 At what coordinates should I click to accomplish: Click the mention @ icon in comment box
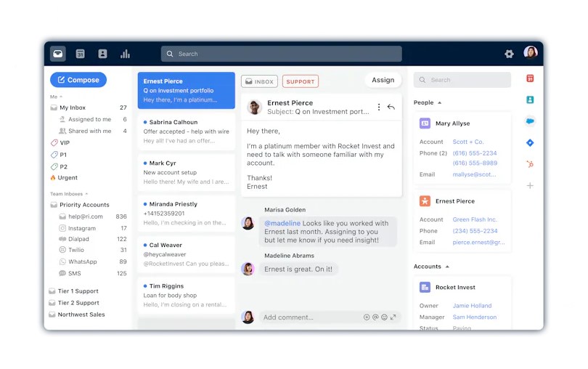coord(375,317)
